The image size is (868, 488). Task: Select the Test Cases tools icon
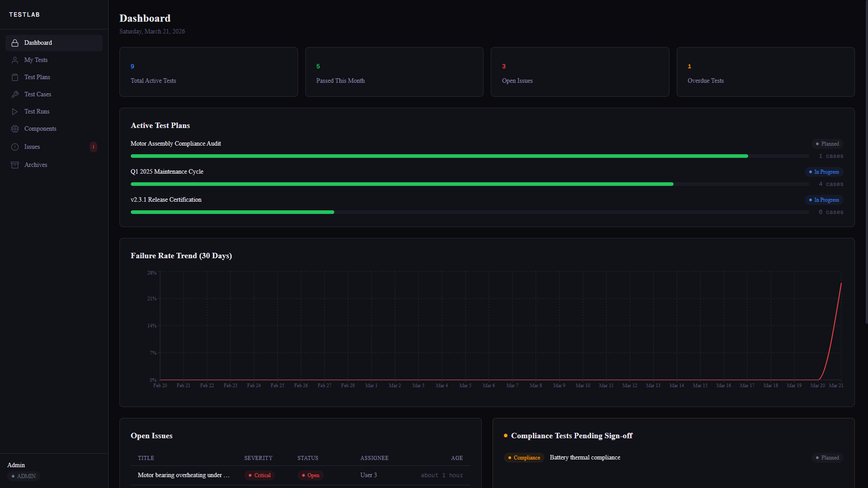pyautogui.click(x=15, y=94)
